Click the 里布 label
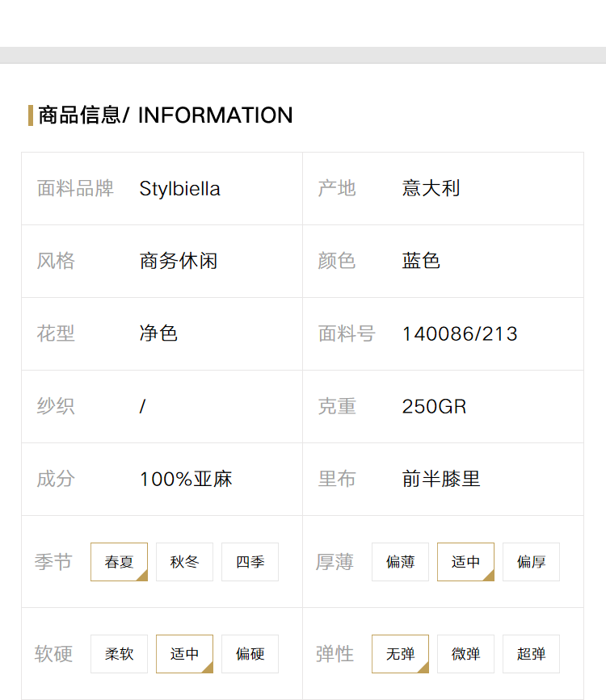Image resolution: width=606 pixels, height=700 pixels. click(337, 479)
